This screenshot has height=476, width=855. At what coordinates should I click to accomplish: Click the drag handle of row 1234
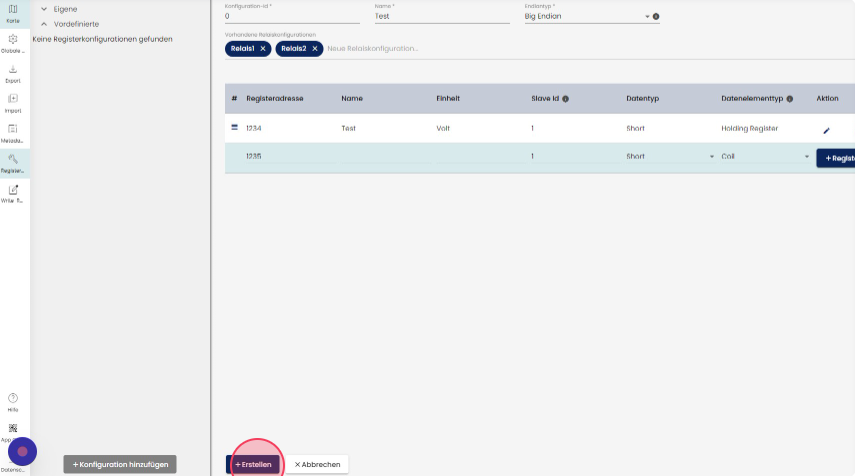pyautogui.click(x=235, y=128)
